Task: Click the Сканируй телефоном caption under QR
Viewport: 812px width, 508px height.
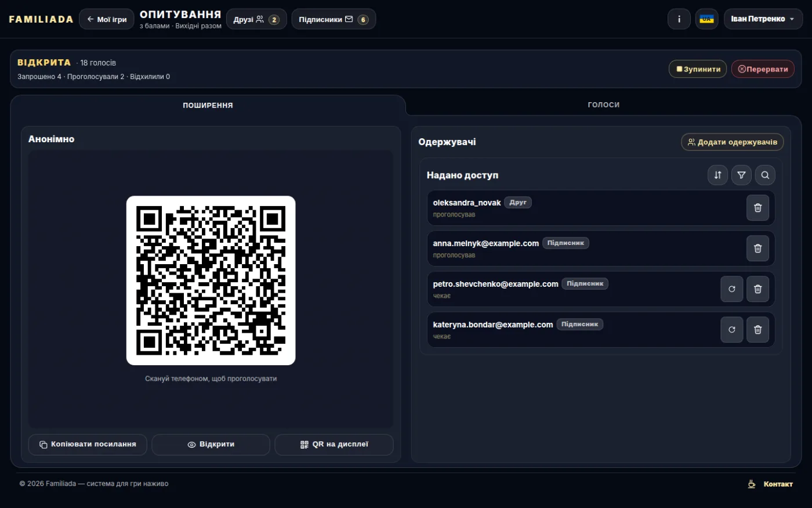Action: pyautogui.click(x=211, y=379)
